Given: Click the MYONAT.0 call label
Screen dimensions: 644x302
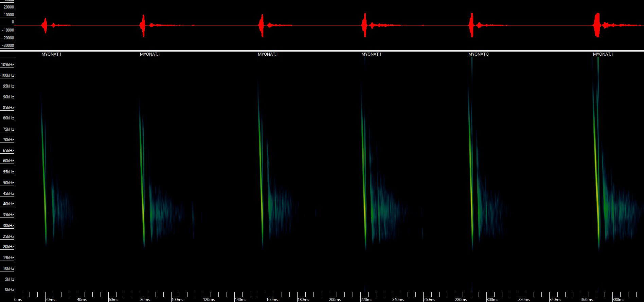Looking at the screenshot, I should coord(478,54).
